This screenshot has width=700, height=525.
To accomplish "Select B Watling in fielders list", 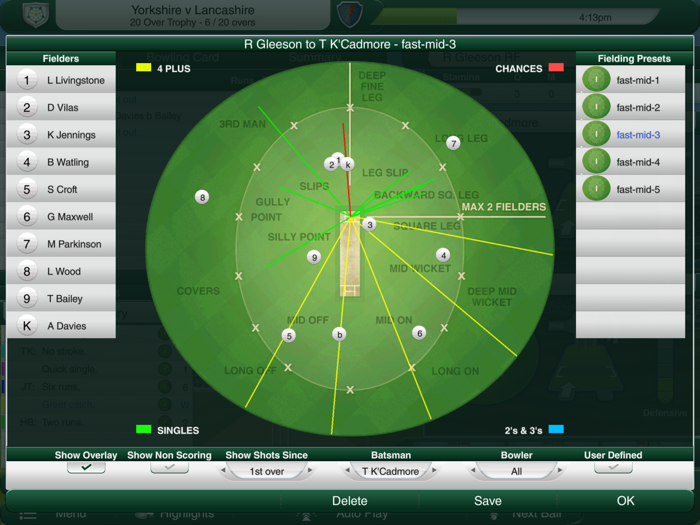I will point(61,162).
